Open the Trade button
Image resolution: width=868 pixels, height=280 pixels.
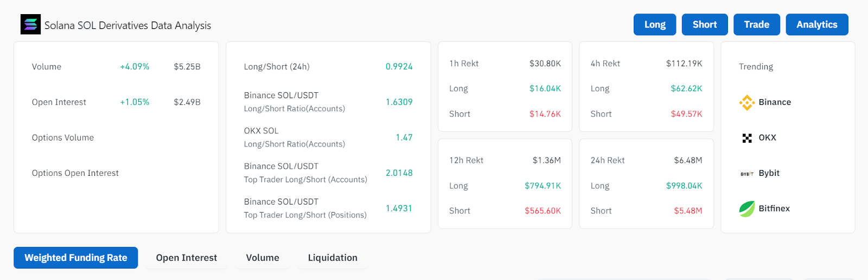[x=756, y=24]
